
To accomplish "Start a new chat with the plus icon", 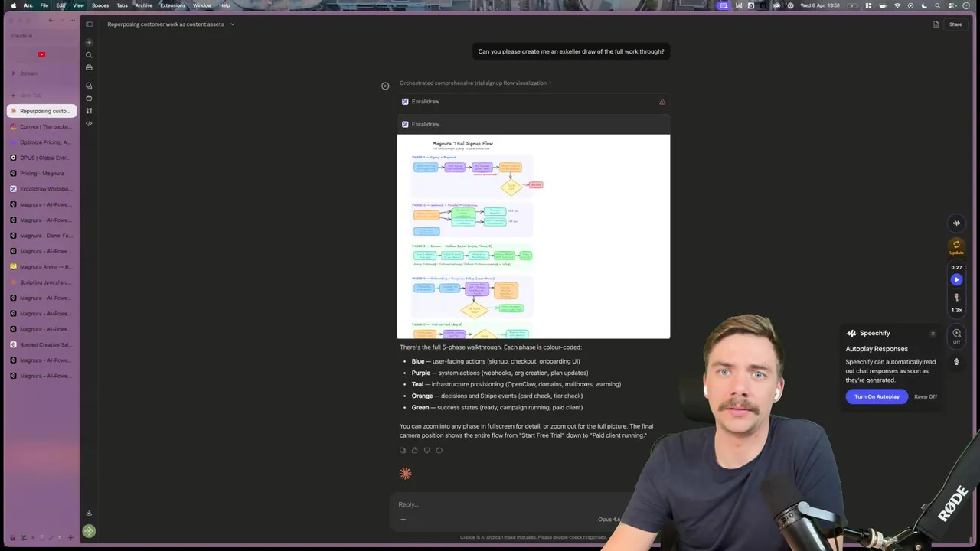I will 89,42.
